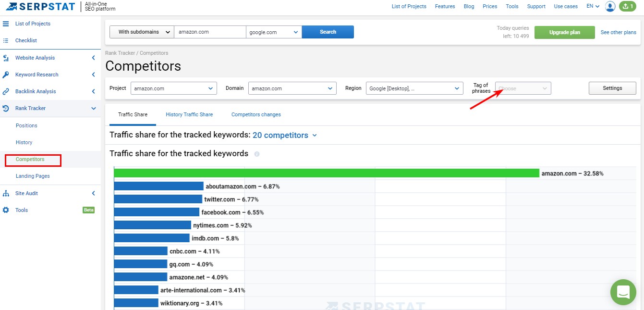The width and height of the screenshot is (644, 310).
Task: Open List of Projects in top navigation
Action: pyautogui.click(x=409, y=6)
